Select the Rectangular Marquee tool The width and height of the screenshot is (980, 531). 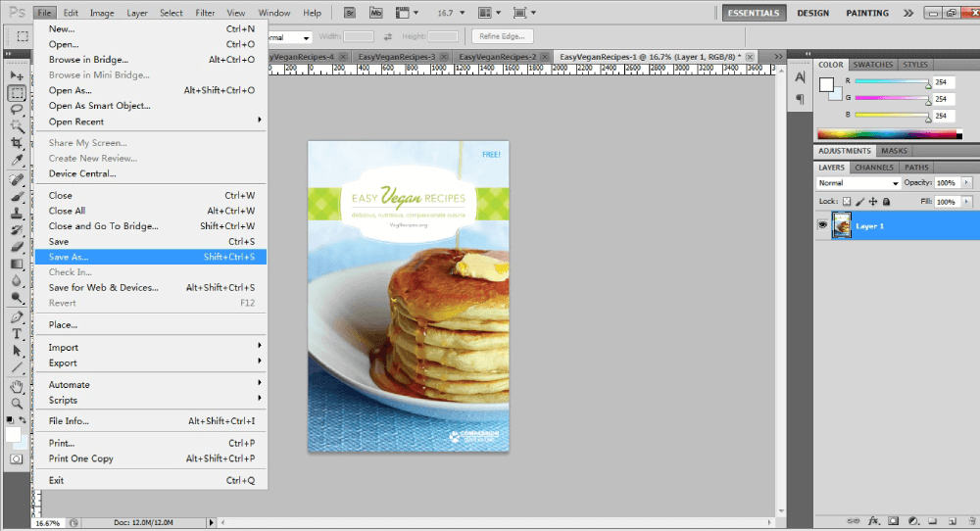(x=17, y=93)
